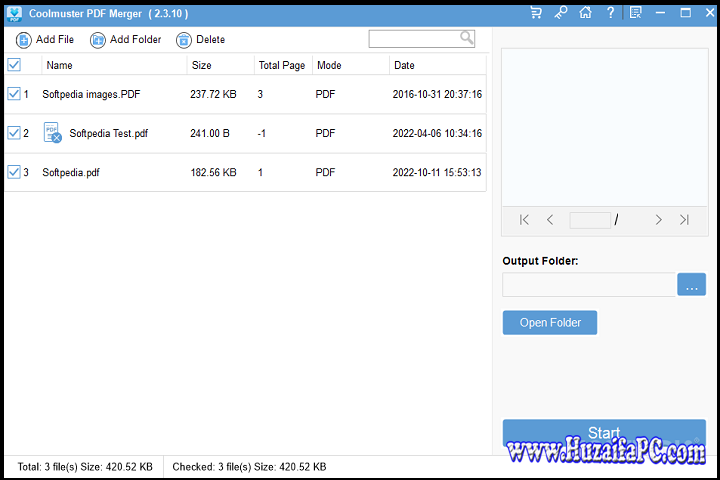Click the 2022-10-11 15:53:13 date cell
The width and height of the screenshot is (720, 480).
pyautogui.click(x=437, y=173)
